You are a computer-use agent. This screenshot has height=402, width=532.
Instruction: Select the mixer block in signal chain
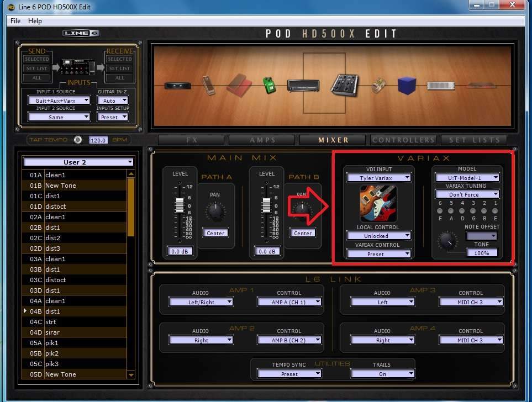[x=344, y=85]
